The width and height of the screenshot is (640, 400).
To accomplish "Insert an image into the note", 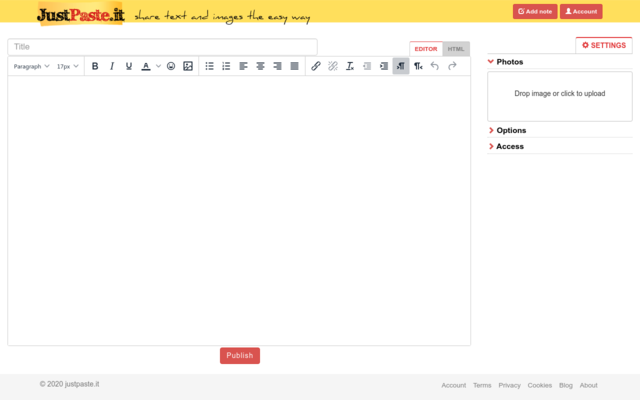I will coord(188,66).
